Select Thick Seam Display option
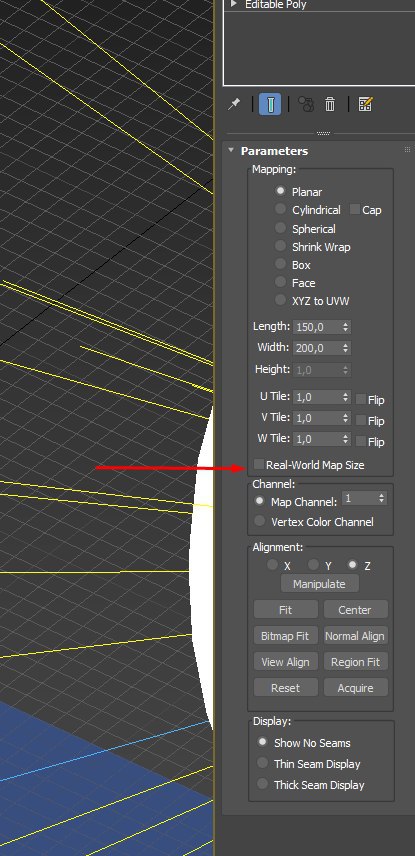Screen dimensions: 415x856 tap(263, 784)
